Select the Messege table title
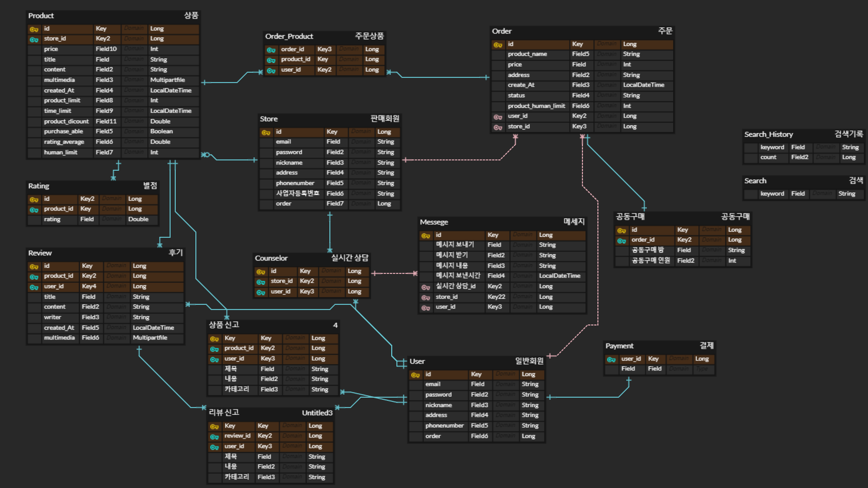Image resolution: width=868 pixels, height=488 pixels. 434,222
